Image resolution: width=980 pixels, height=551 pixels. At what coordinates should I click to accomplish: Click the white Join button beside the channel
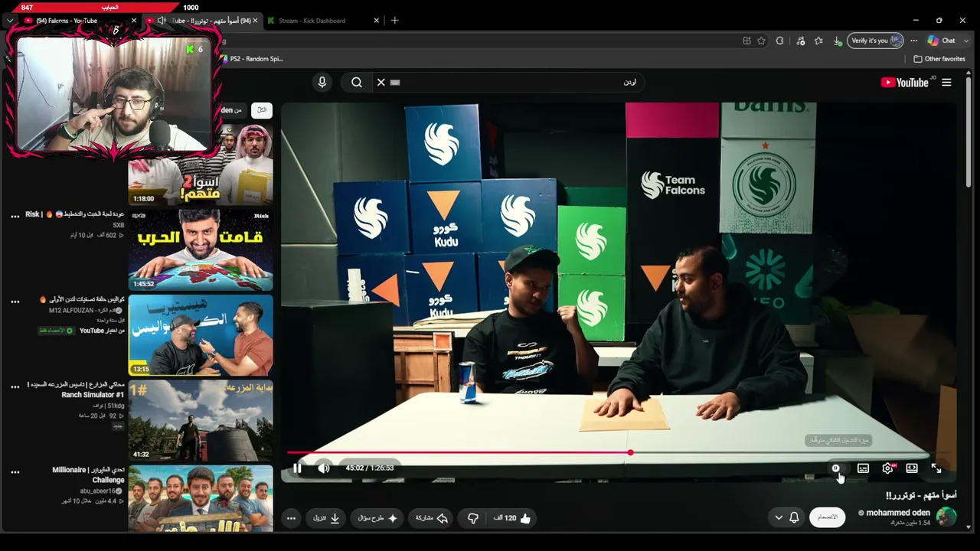pyautogui.click(x=827, y=517)
